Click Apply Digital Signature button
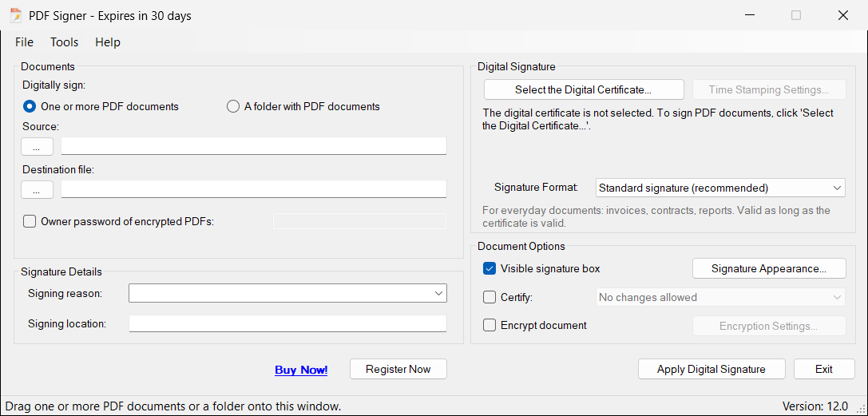This screenshot has height=416, width=868. 711,369
